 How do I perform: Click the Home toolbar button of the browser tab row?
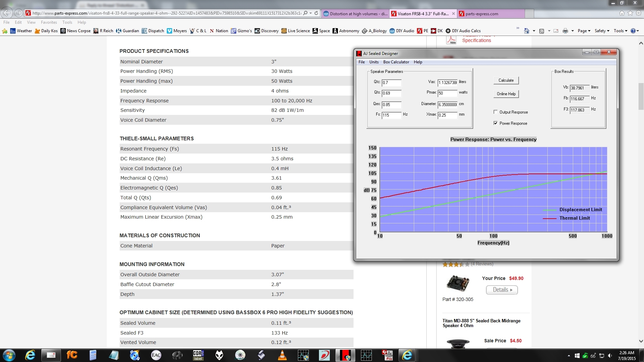[622, 13]
